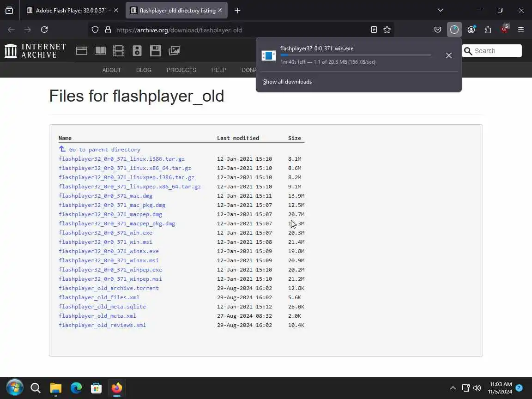This screenshot has width=532, height=399.
Task: Click the site security padlock icon
Action: 108,30
